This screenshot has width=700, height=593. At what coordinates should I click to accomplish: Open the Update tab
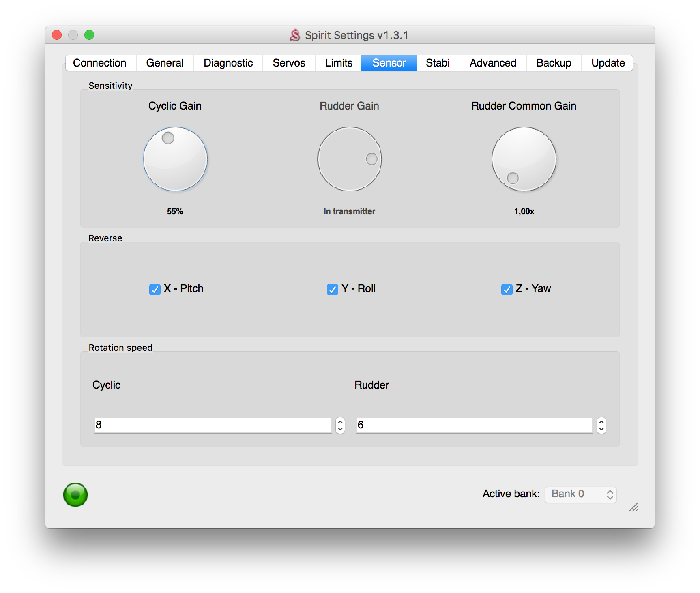click(608, 63)
